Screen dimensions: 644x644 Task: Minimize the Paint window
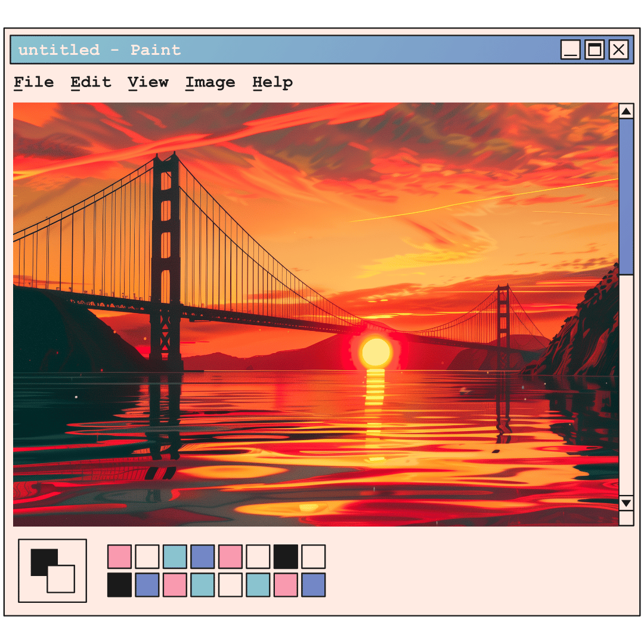tap(571, 49)
